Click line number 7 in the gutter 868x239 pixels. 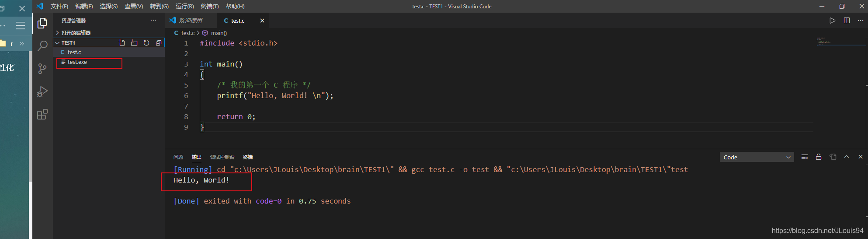tap(186, 106)
